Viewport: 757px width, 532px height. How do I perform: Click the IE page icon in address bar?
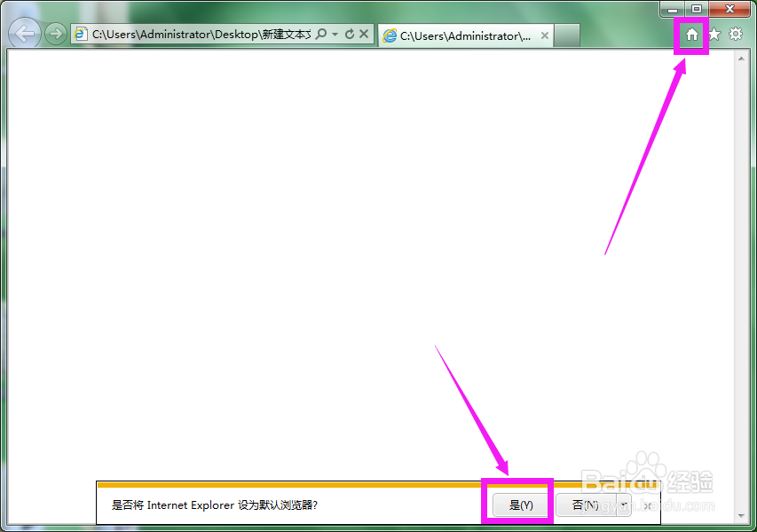pyautogui.click(x=80, y=34)
